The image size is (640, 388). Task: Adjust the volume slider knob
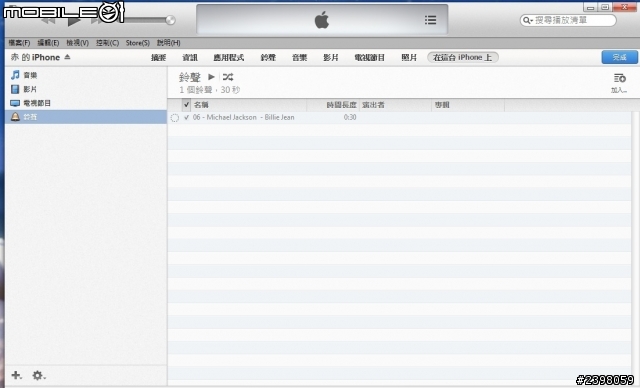(171, 20)
